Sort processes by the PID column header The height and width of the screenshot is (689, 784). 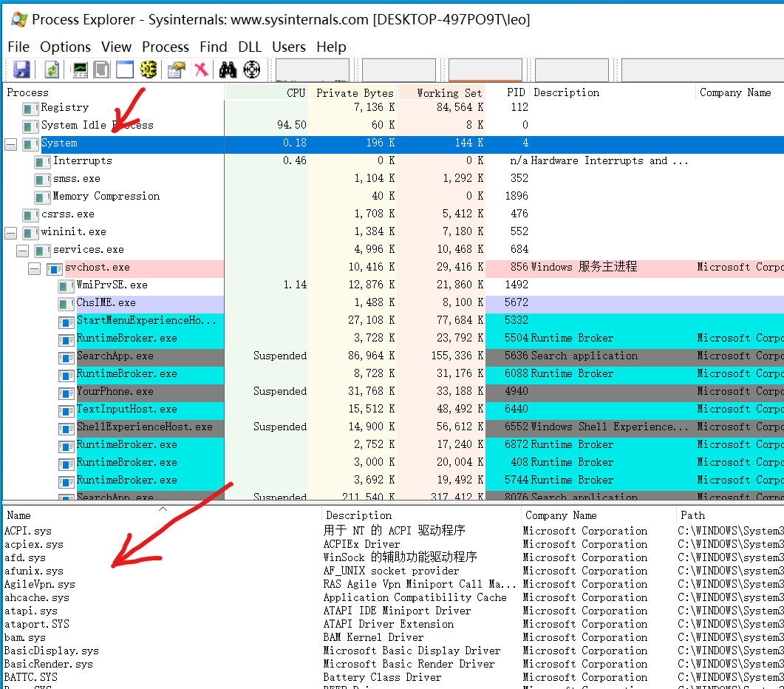(x=515, y=92)
